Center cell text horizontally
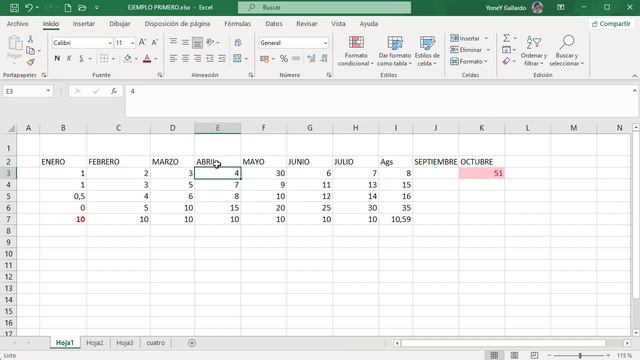 tap(185, 58)
